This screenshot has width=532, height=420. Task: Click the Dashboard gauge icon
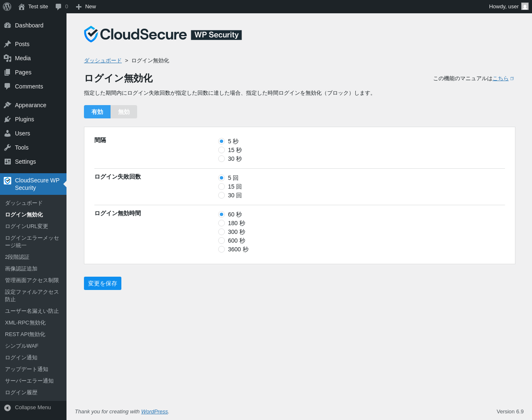(7, 25)
